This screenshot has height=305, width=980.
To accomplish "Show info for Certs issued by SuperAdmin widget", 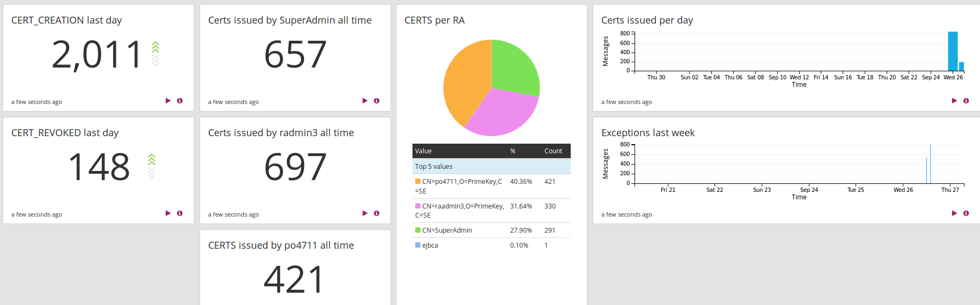I will click(377, 101).
